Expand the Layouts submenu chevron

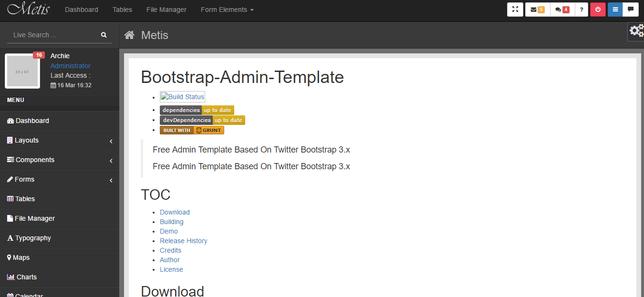(x=111, y=141)
